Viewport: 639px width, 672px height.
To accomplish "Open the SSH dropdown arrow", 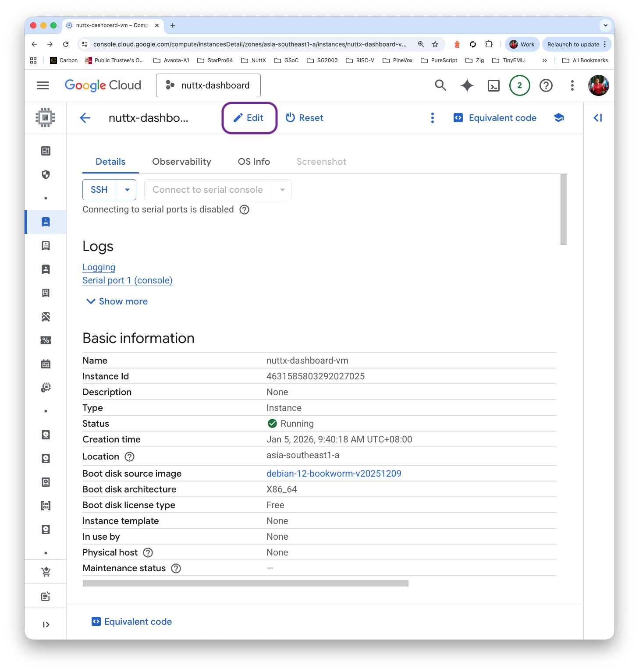I will tap(127, 189).
